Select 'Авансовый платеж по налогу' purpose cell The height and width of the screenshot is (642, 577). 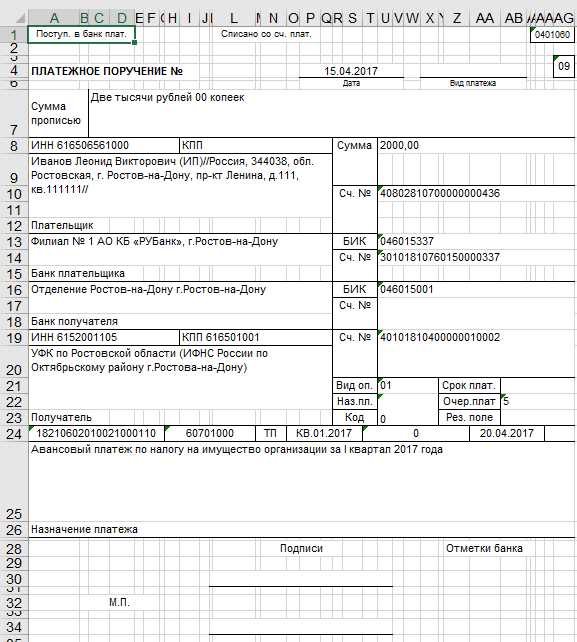click(302, 481)
